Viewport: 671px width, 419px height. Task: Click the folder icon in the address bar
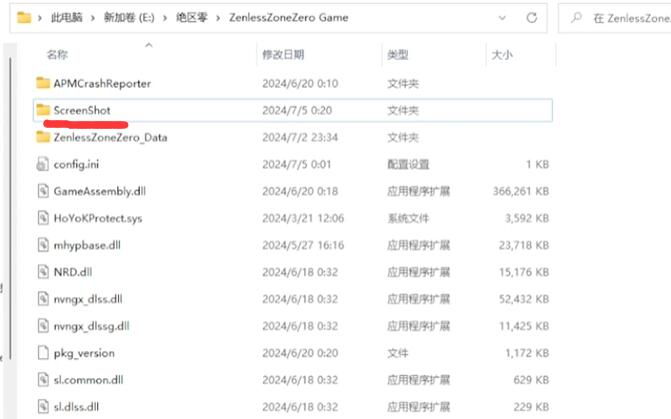(24, 17)
